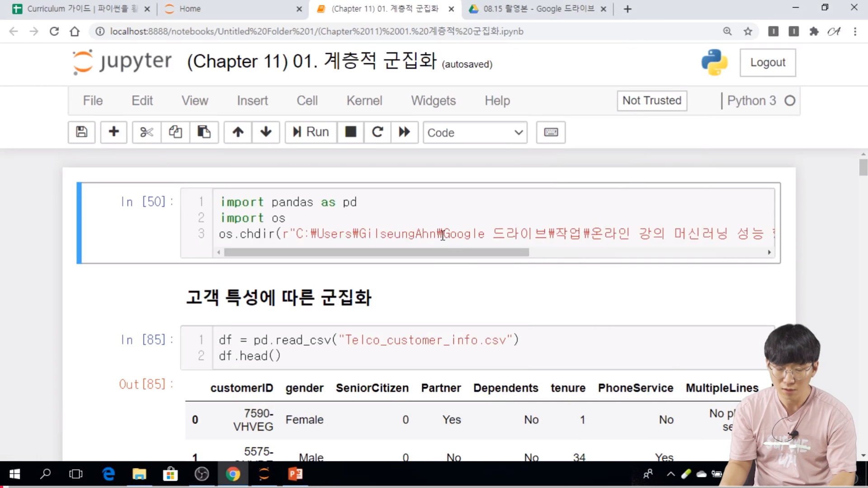Move selected cell down arrow
868x488 pixels.
pyautogui.click(x=266, y=132)
